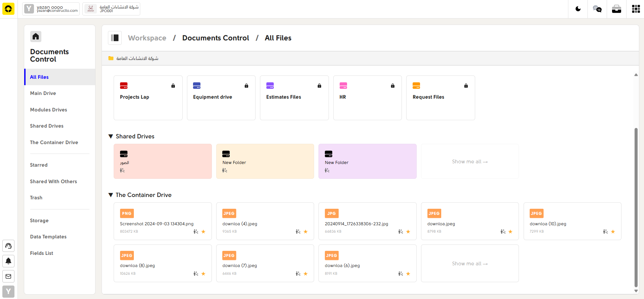This screenshot has height=299, width=644.
Task: Go to Documents Control breadcrumb
Action: click(x=216, y=38)
